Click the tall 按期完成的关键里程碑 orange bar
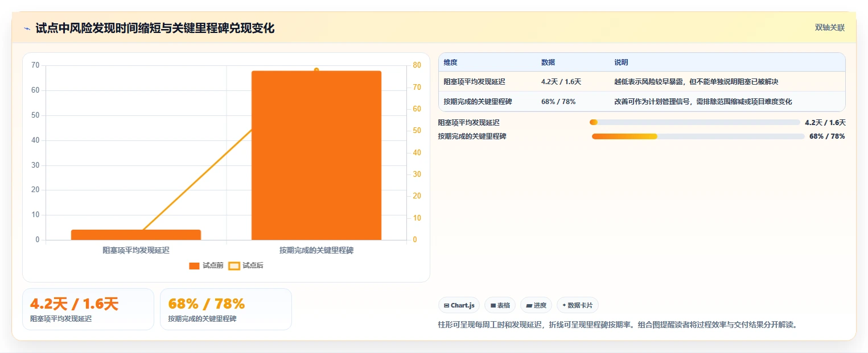This screenshot has height=353, width=868. coord(316,155)
